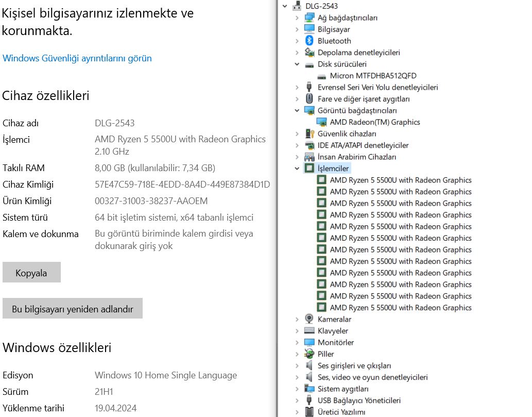
Task: Expand the Depolama denetleyicileri node
Action: [x=297, y=52]
